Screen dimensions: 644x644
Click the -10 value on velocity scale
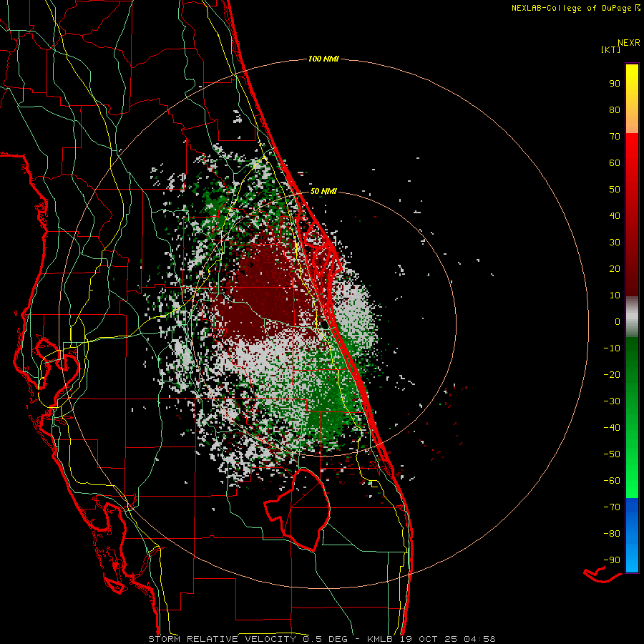612,348
